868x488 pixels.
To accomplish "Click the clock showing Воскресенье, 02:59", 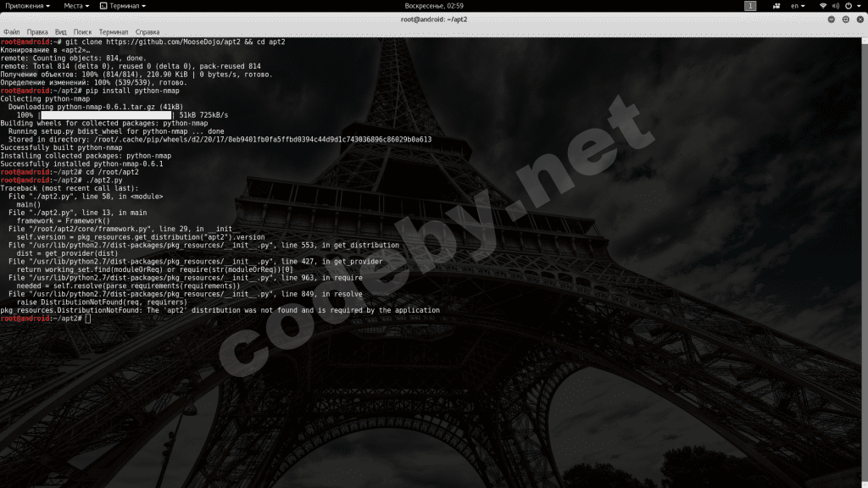I will (434, 6).
